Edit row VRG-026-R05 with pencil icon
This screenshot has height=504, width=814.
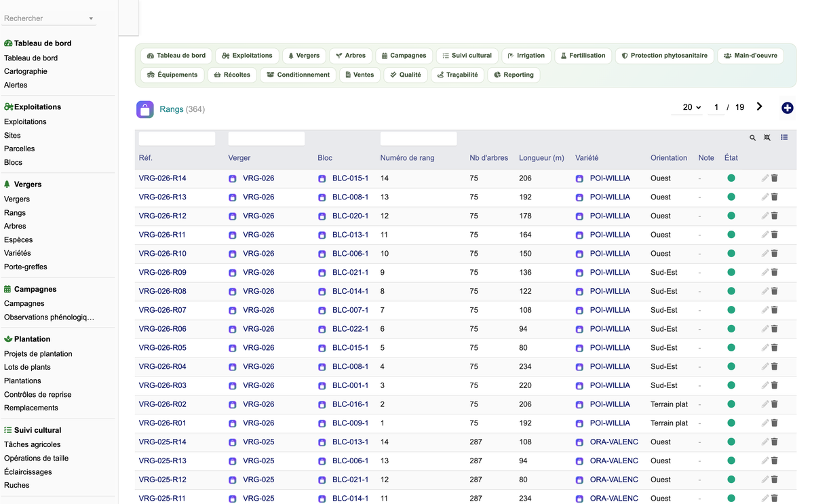point(765,347)
